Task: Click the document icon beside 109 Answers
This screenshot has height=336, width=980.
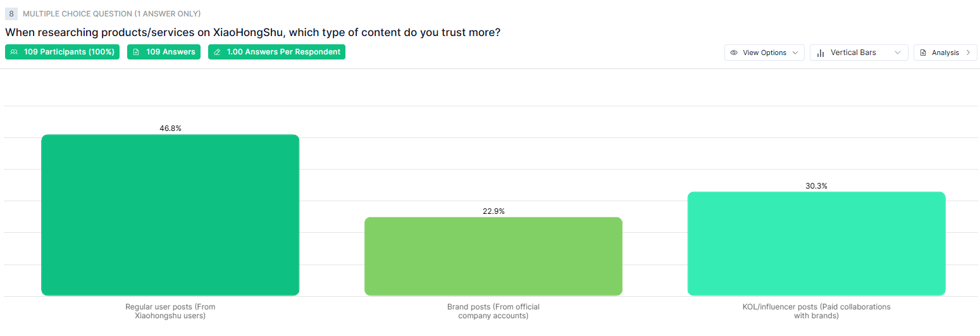Action: [x=136, y=52]
